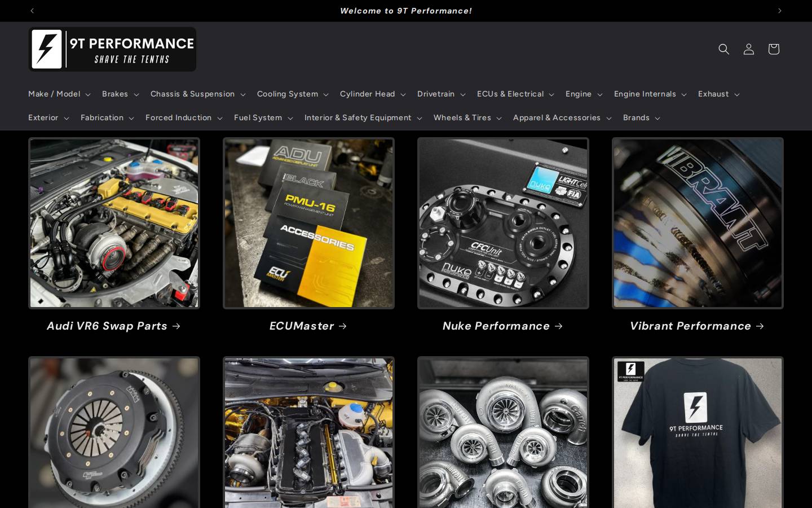Expand the Brakes menu
This screenshot has height=508, width=812.
120,94
